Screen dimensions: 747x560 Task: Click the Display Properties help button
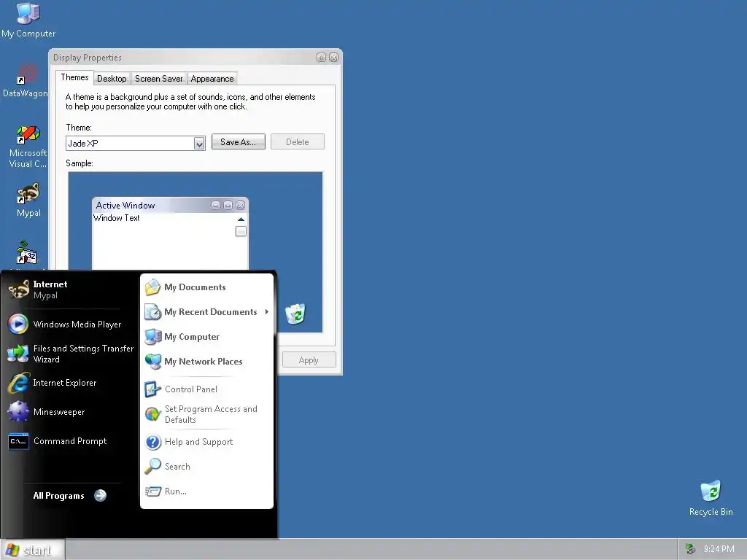click(321, 58)
